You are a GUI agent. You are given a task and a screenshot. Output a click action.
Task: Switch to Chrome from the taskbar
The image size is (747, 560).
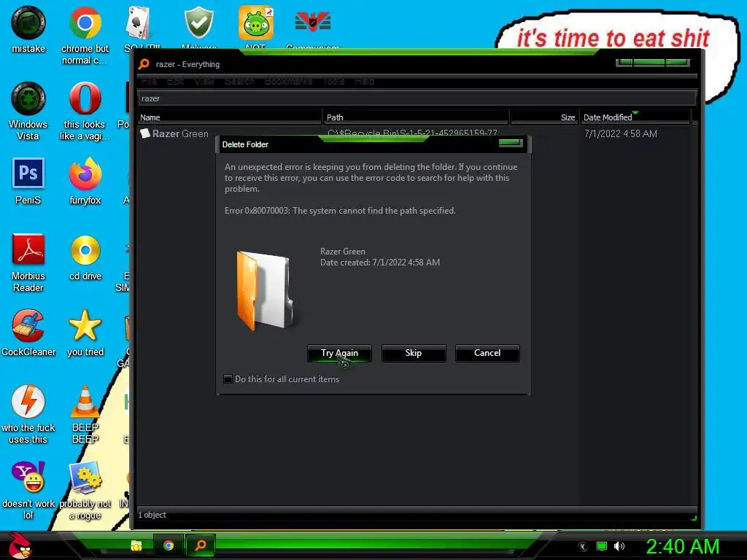point(169,545)
